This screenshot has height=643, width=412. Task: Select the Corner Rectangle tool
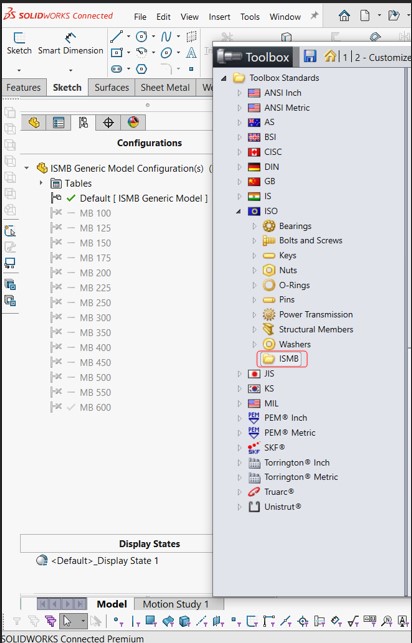116,52
